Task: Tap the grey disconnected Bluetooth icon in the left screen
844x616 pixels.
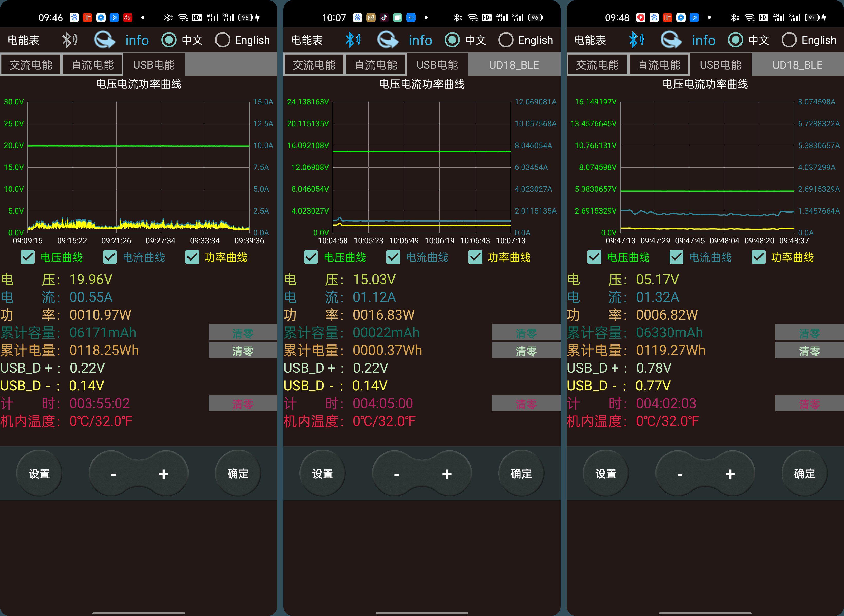Action: [x=69, y=40]
